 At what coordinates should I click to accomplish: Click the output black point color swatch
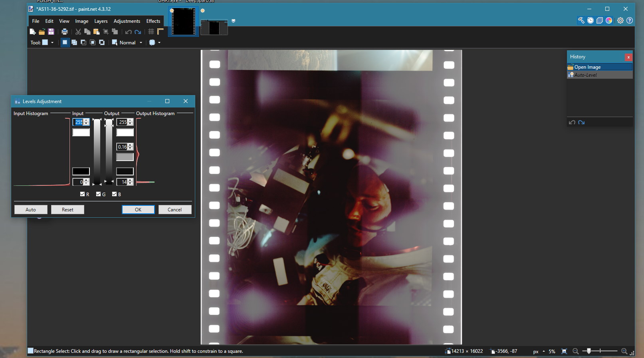[x=125, y=171]
